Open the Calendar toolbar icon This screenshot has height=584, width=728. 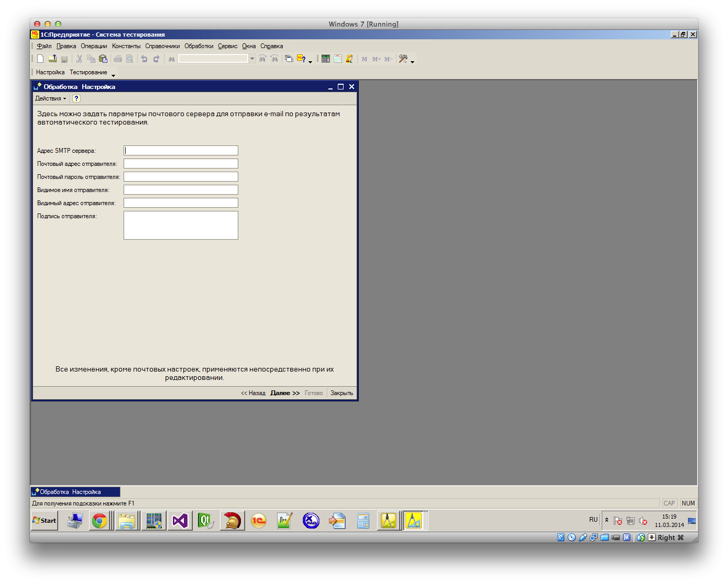click(x=338, y=59)
